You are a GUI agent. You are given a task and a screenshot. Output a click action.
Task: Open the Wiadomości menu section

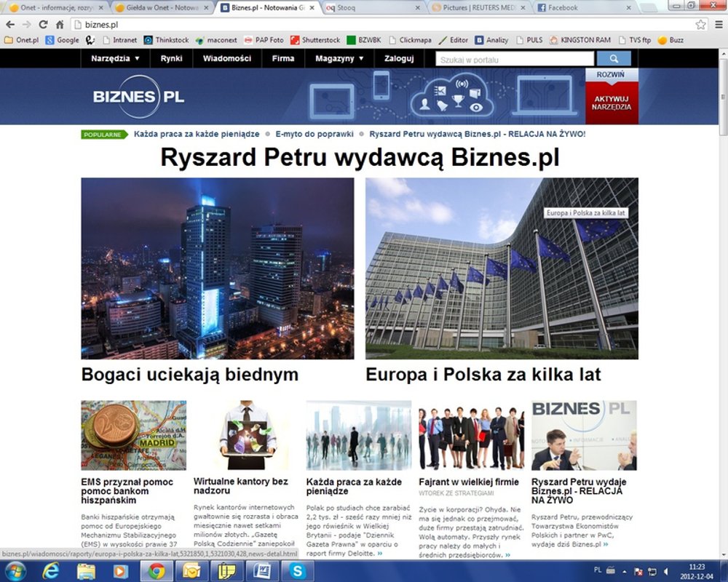[227, 58]
